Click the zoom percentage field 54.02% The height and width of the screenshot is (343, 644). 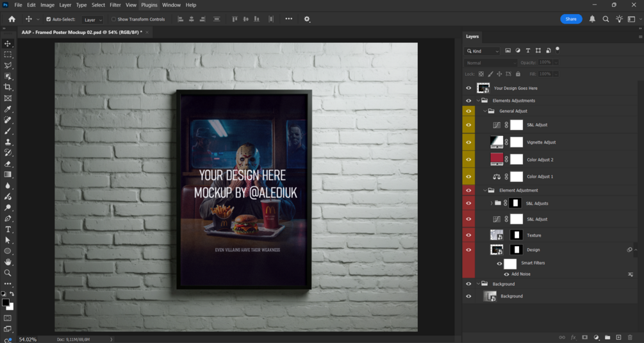28,339
